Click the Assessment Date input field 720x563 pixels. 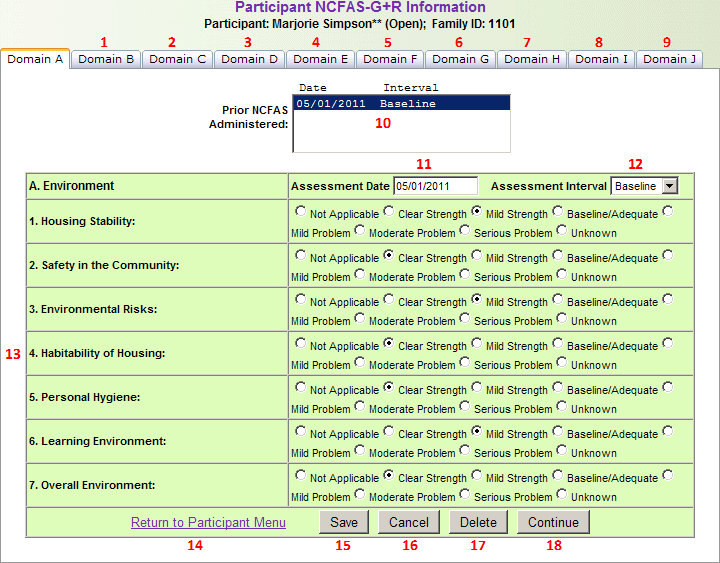[x=435, y=186]
